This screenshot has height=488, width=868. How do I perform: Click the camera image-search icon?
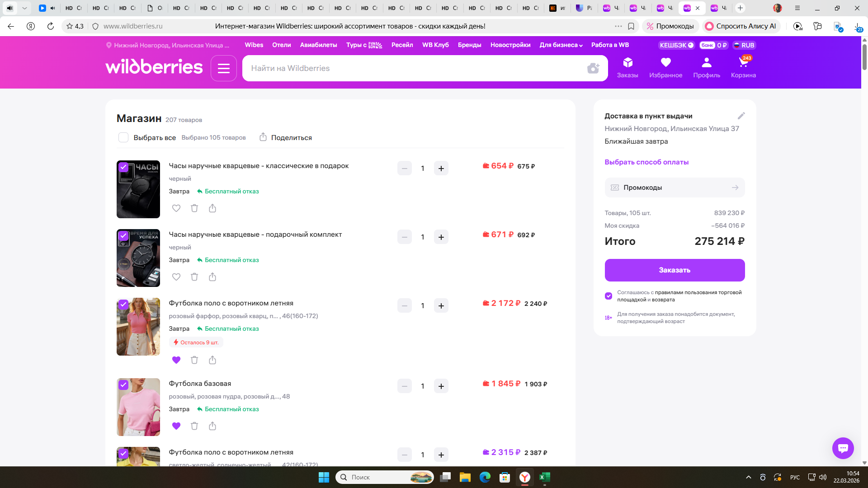point(593,68)
